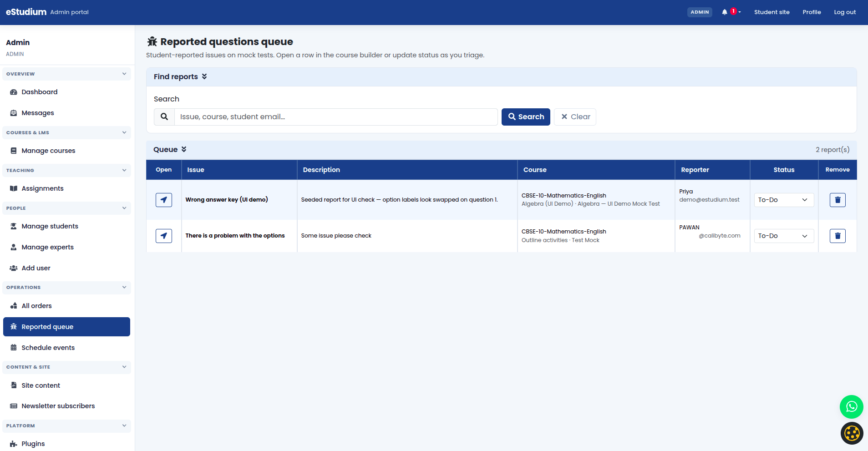Click the Plugins puzzle icon

pos(14,444)
